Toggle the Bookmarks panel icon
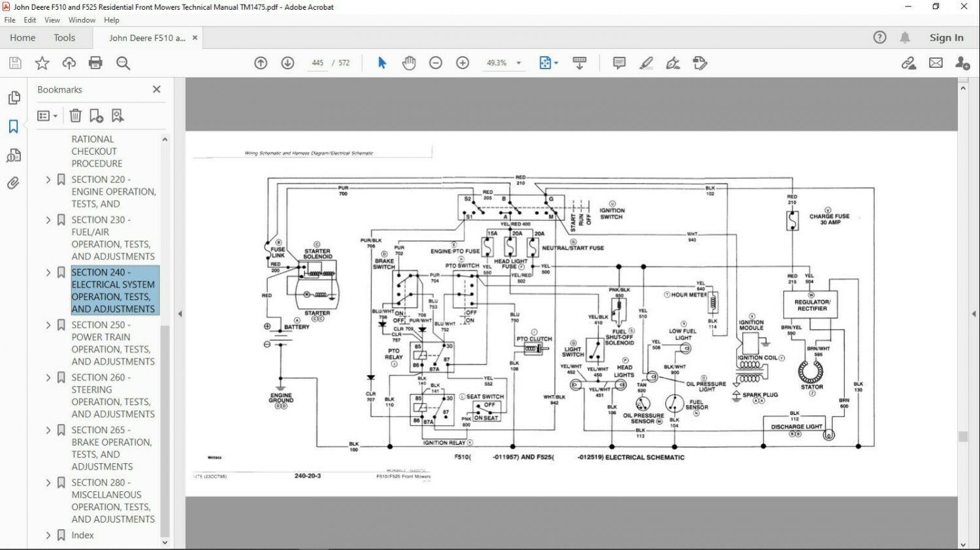The width and height of the screenshot is (980, 550). [14, 127]
